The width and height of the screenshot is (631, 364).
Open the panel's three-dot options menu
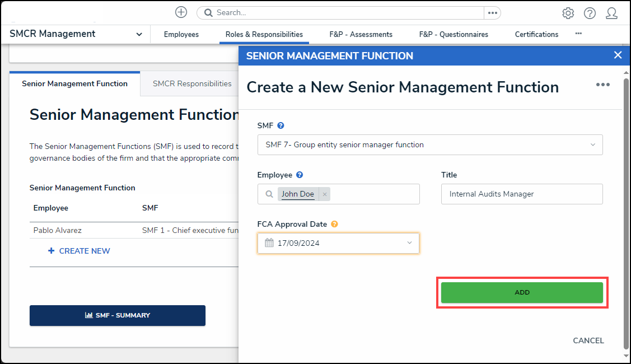point(602,85)
